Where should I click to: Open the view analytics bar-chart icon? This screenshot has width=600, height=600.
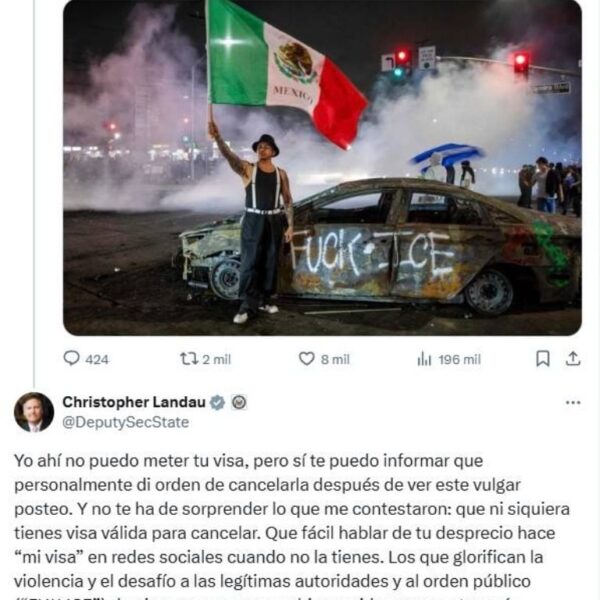(424, 359)
